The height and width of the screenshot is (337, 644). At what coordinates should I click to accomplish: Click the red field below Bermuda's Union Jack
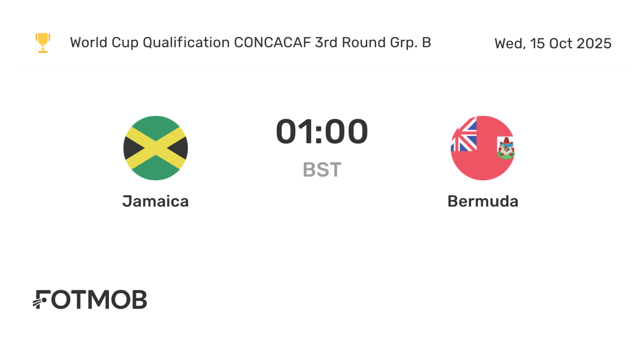click(x=472, y=165)
